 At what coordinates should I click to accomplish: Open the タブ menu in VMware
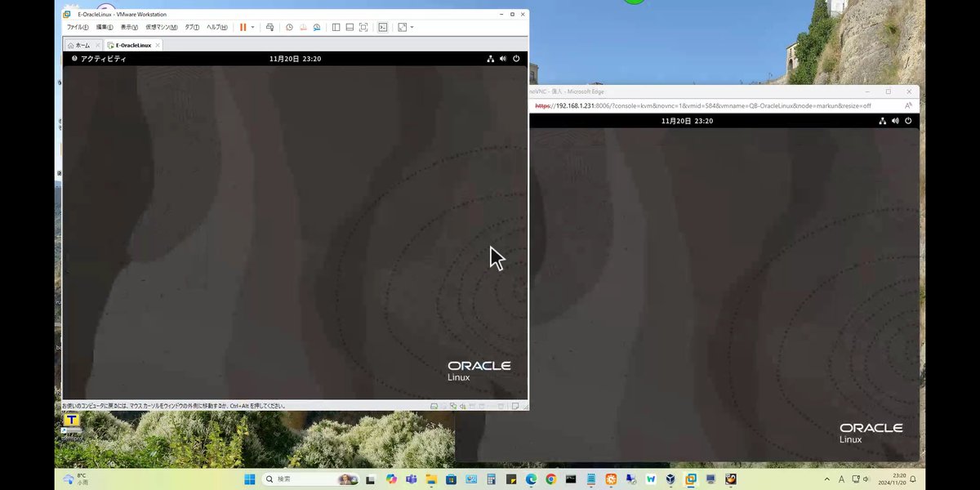[x=192, y=27]
